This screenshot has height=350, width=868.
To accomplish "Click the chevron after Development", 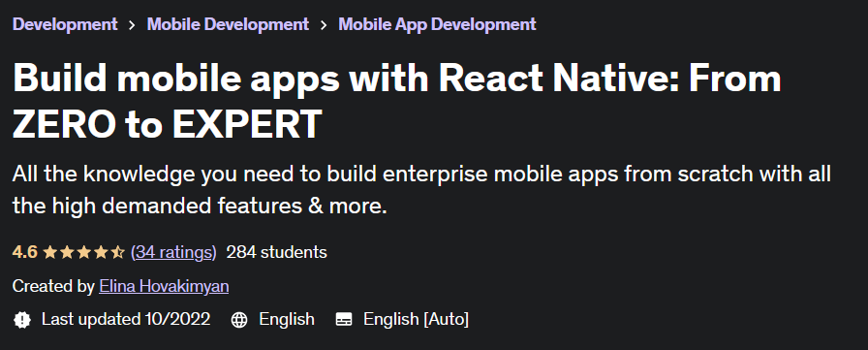I will coord(132,25).
